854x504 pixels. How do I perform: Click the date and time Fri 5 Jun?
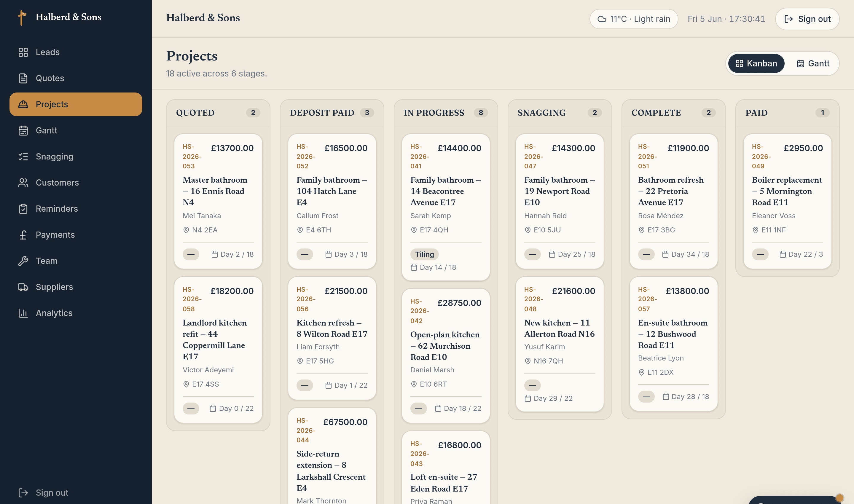point(726,19)
